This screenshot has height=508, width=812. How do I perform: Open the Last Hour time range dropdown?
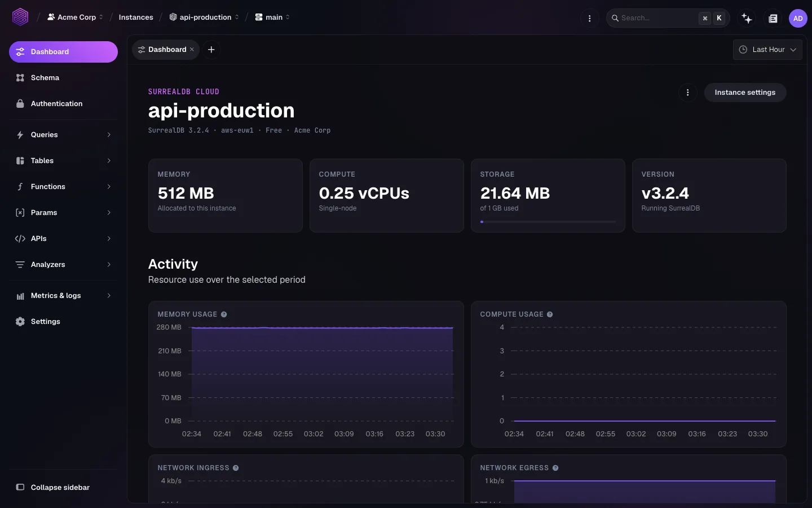[x=767, y=50]
